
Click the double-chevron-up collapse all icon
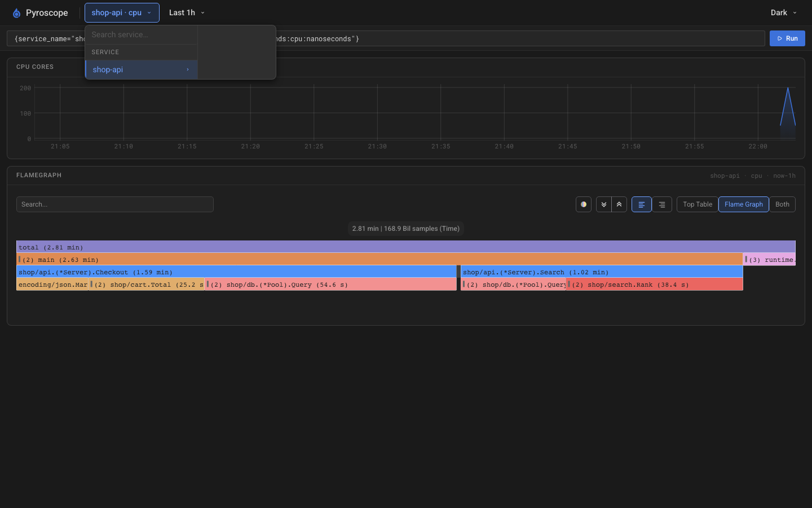click(619, 204)
